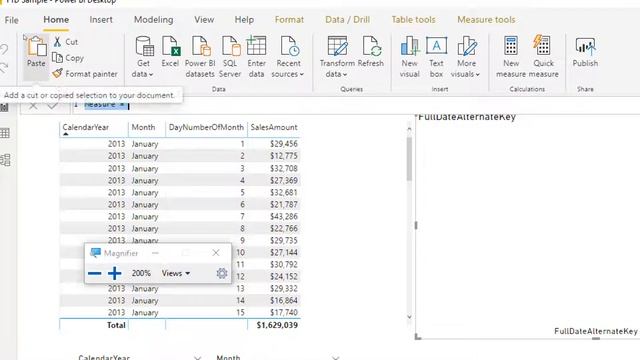Publish the report

click(x=585, y=52)
